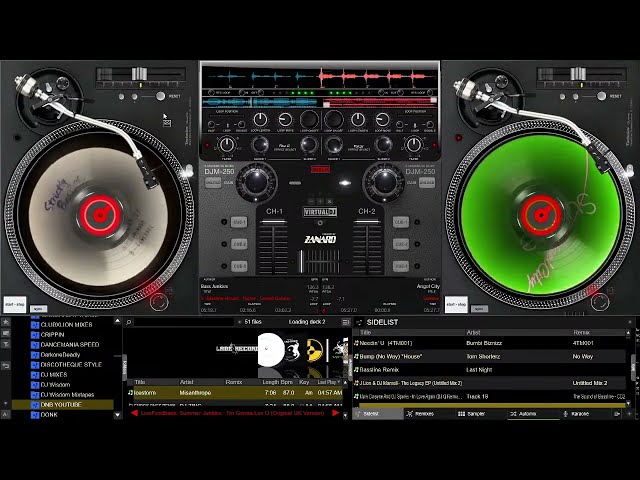The height and width of the screenshot is (480, 640).
Task: Click the left Loop Length knob
Action: coord(260,120)
